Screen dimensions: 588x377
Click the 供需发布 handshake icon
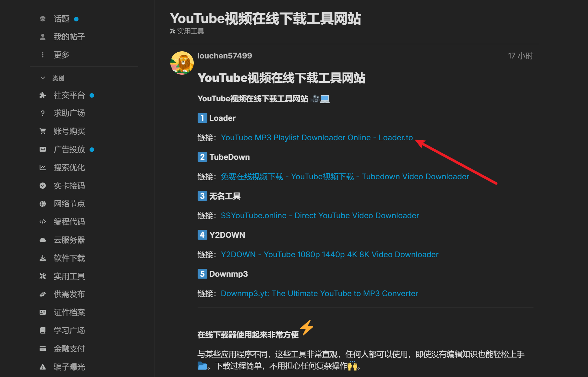click(43, 294)
